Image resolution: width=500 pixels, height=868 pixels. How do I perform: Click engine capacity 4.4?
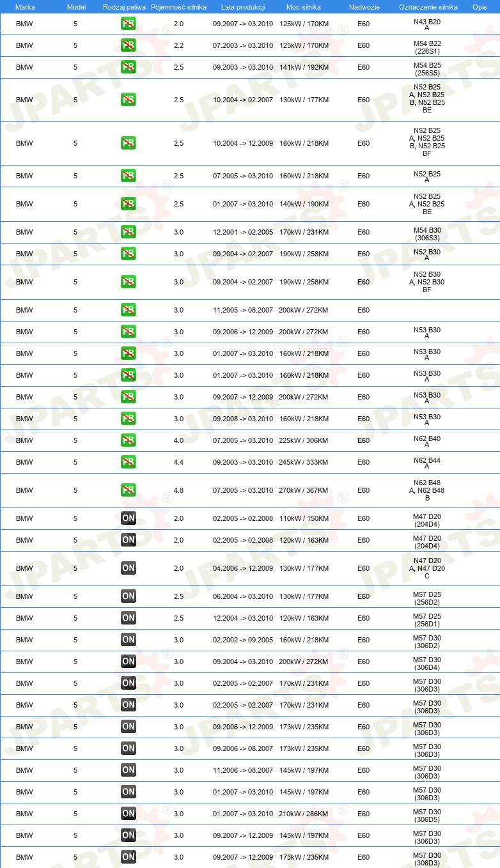pos(178,462)
